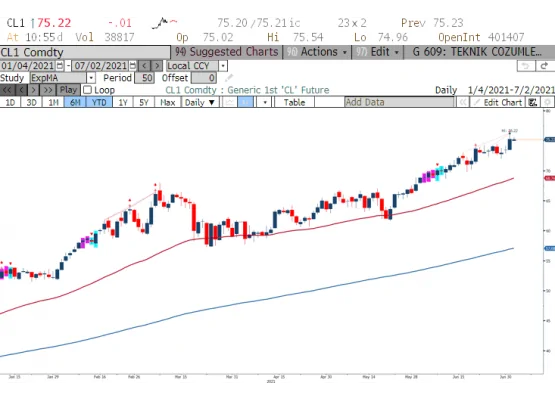This screenshot has height=400, width=555.
Task: Switch to Table view
Action: (294, 103)
